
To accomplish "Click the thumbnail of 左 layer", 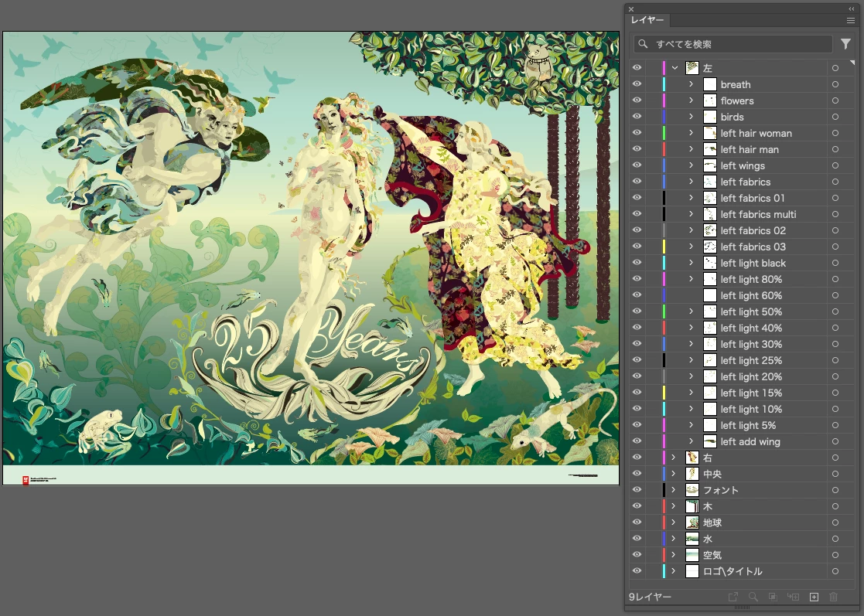I will coord(692,68).
